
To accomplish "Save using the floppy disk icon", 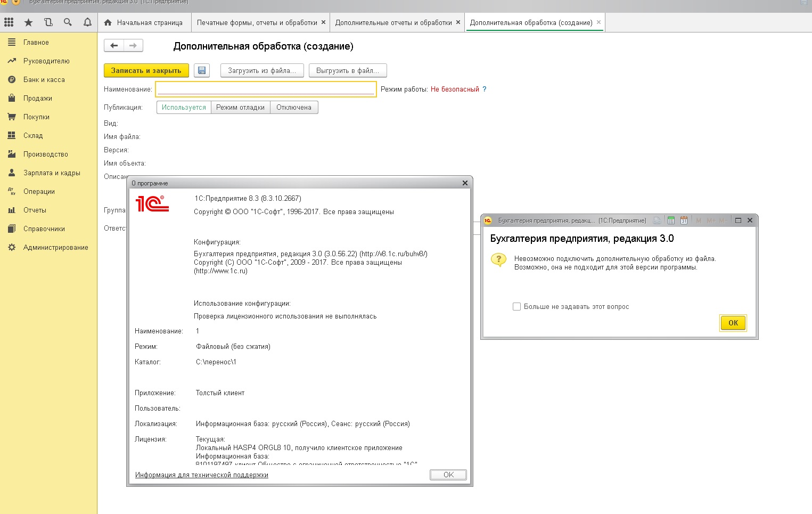I will click(x=202, y=70).
